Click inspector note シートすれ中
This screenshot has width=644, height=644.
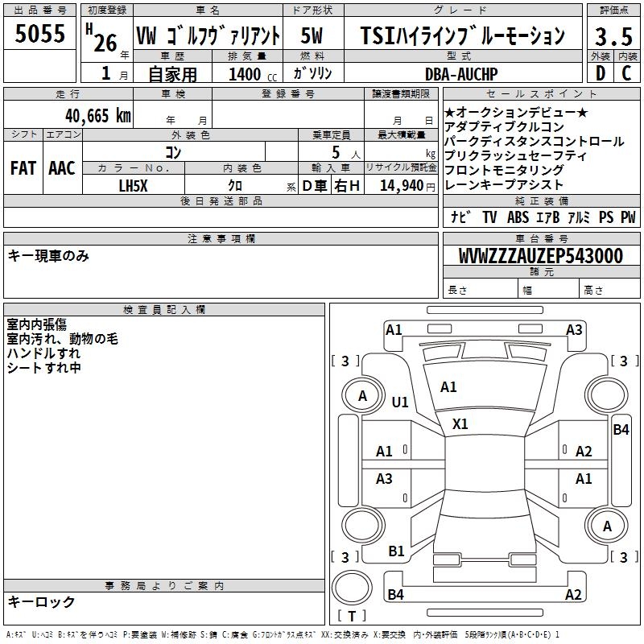tap(43, 368)
